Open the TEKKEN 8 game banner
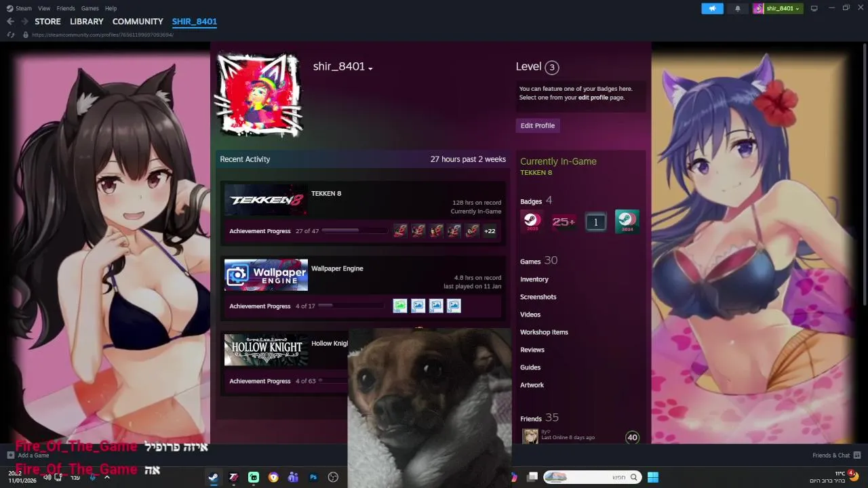 coord(266,200)
